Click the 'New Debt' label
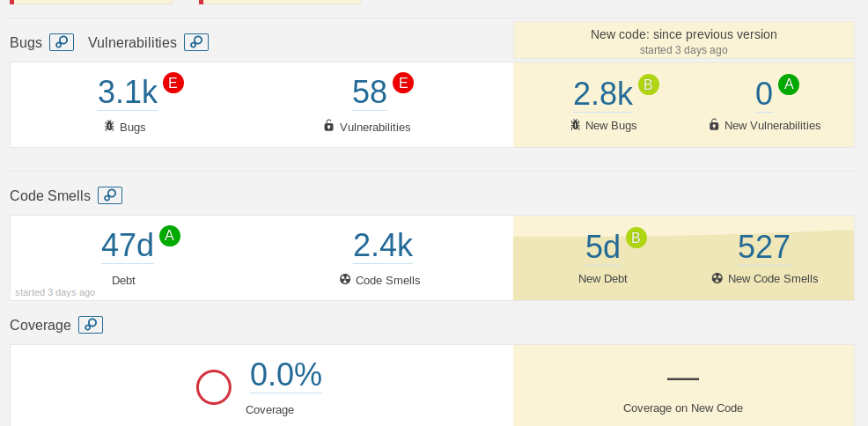 [x=603, y=279]
